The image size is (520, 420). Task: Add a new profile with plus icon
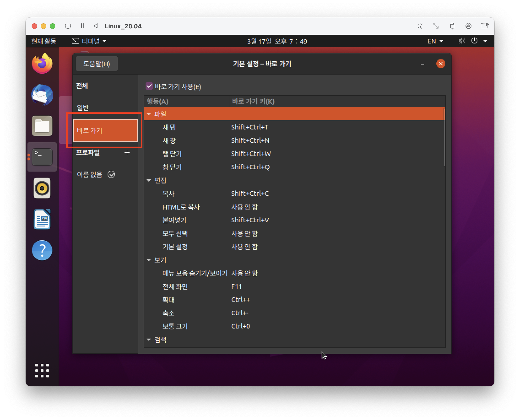(x=127, y=153)
